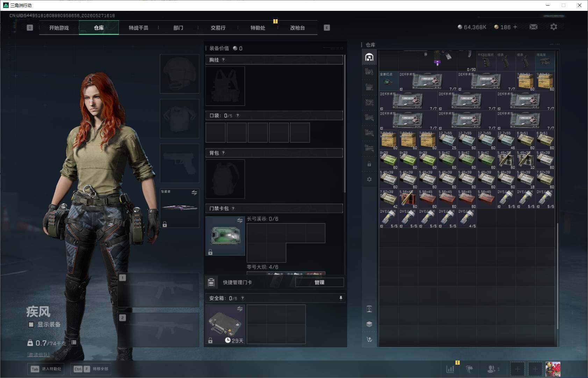
Task: Click the portrait card icon in stash sidebar
Action: coord(369,309)
